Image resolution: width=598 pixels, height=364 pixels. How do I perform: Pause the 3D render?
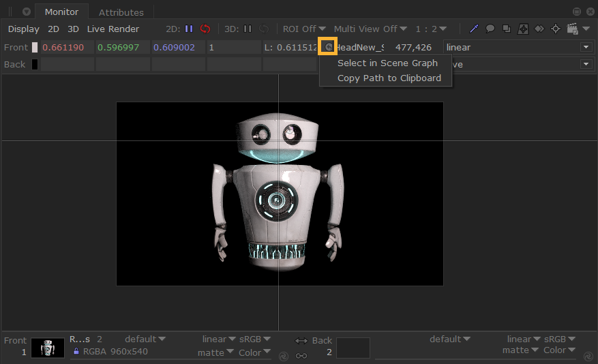tap(248, 29)
